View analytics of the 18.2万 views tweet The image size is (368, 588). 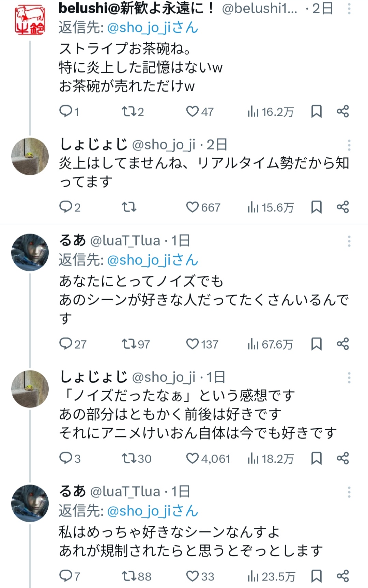(x=253, y=458)
